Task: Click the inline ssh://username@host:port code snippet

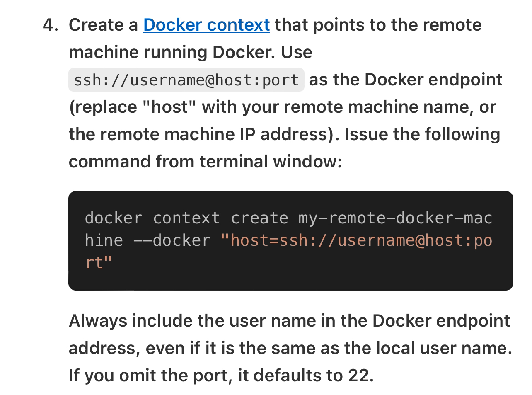Action: [186, 80]
